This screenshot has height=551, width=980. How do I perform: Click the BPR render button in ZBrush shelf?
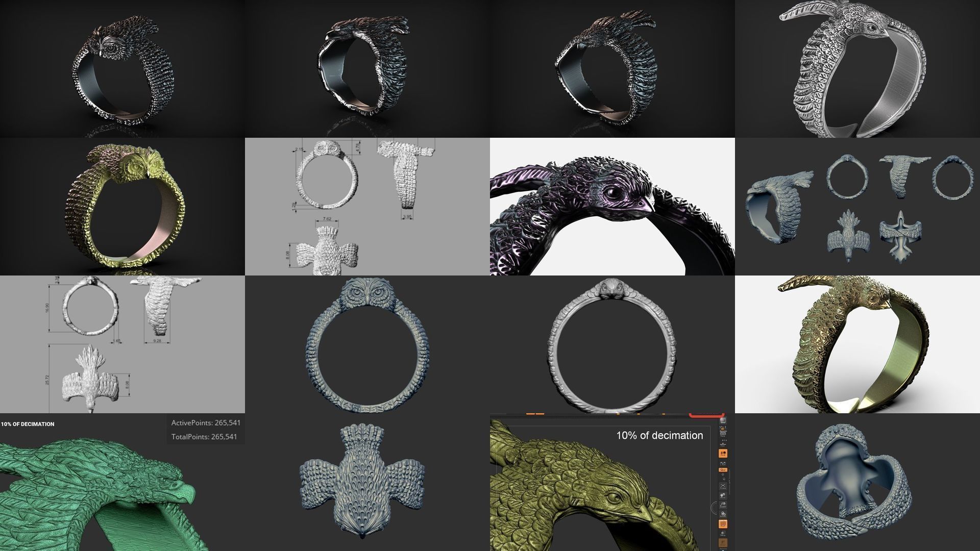pyautogui.click(x=723, y=421)
